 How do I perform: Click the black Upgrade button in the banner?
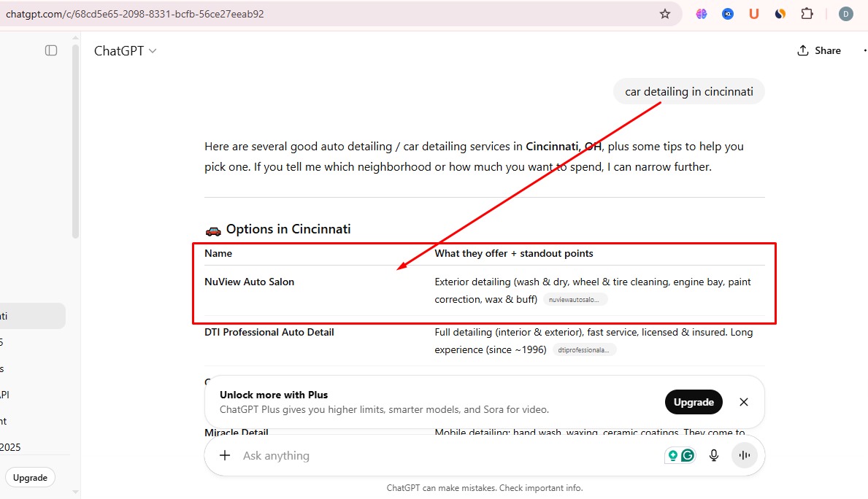(693, 402)
